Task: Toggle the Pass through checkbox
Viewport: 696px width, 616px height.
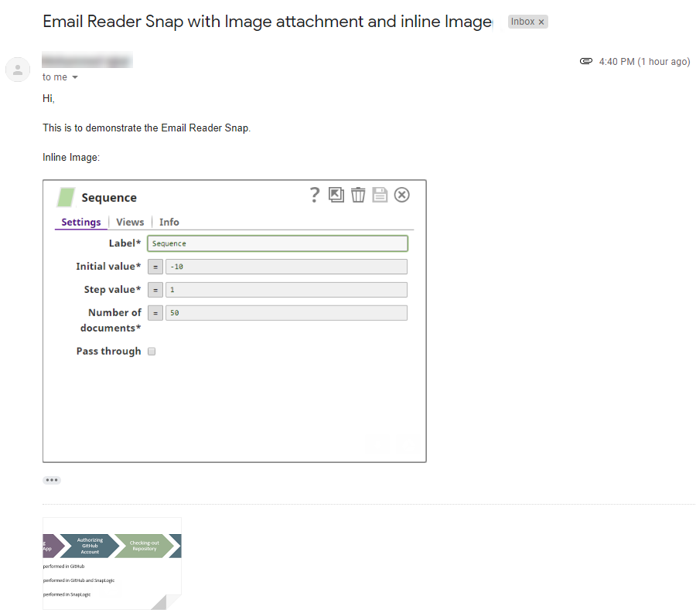Action: (x=152, y=352)
